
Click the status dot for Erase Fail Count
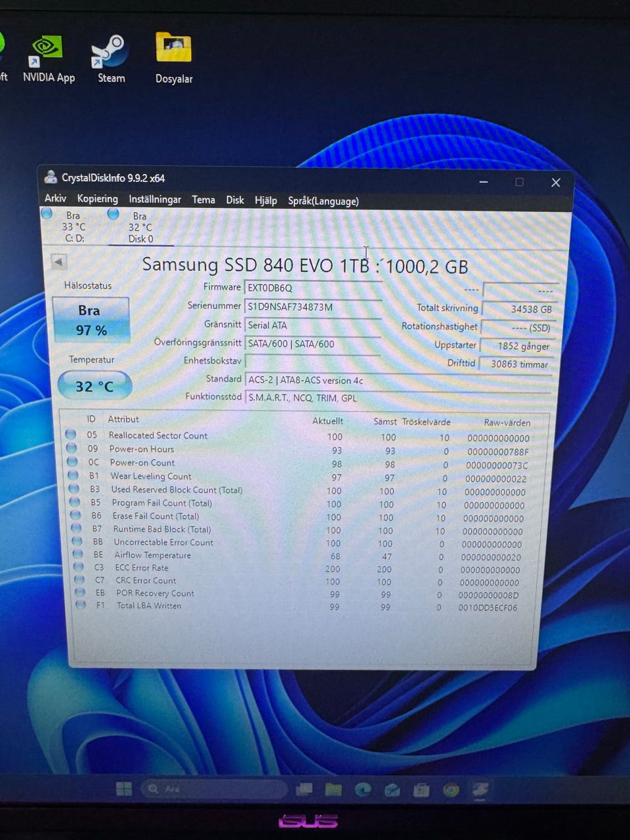click(x=75, y=515)
